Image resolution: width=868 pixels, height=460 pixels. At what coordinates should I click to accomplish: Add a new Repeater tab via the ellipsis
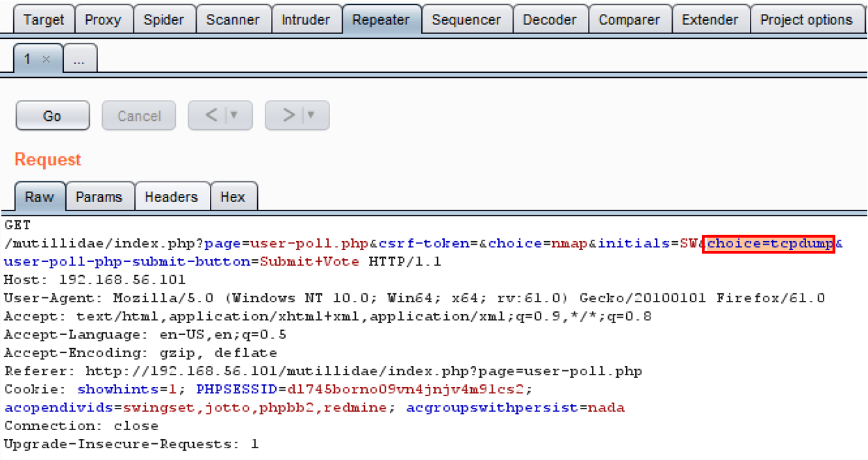coord(80,58)
